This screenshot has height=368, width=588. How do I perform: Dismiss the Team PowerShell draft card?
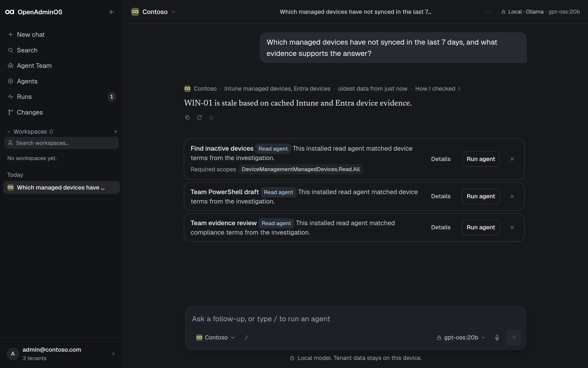[x=512, y=196]
